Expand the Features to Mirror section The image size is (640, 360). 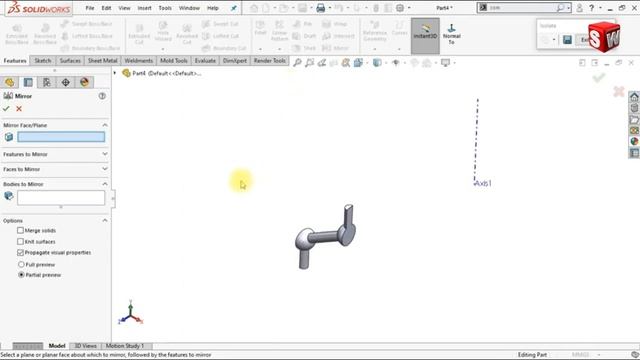(105, 154)
